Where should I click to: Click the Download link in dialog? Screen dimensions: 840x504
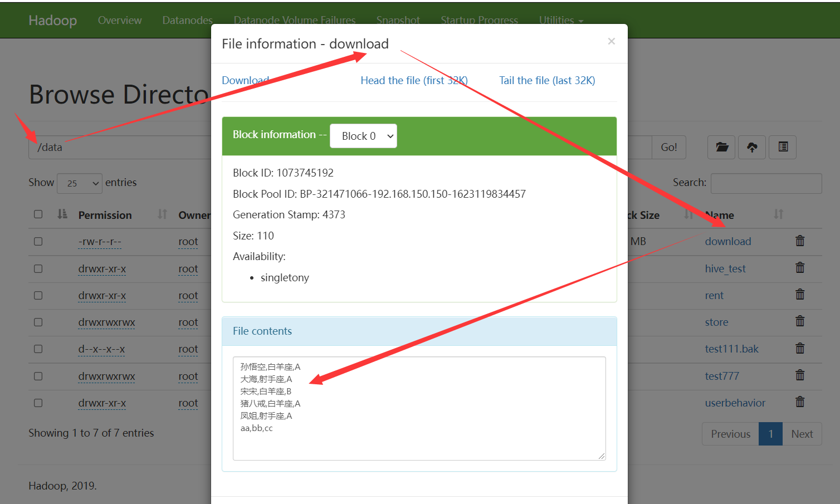pos(245,80)
